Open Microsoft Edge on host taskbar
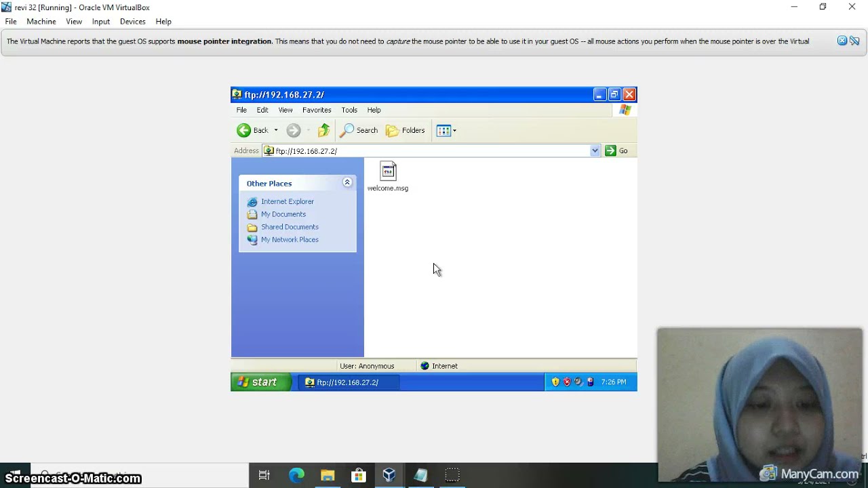This screenshot has width=868, height=488. coord(296,475)
